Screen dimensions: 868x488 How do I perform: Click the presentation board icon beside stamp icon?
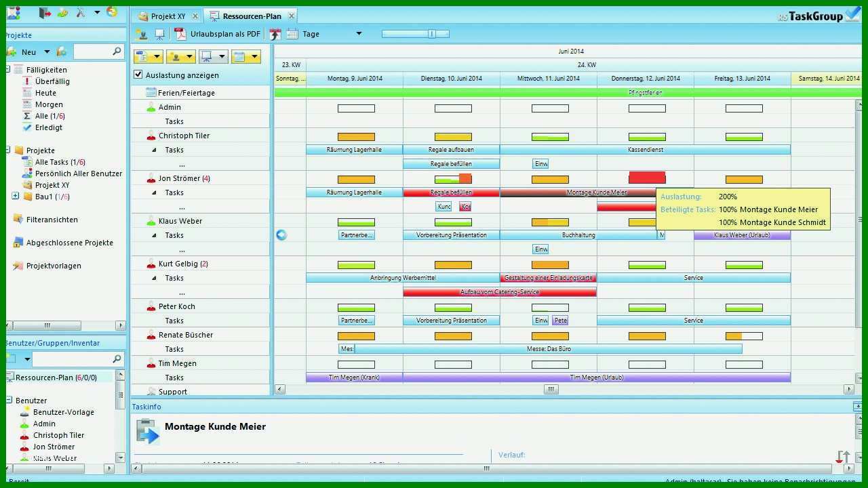point(159,34)
